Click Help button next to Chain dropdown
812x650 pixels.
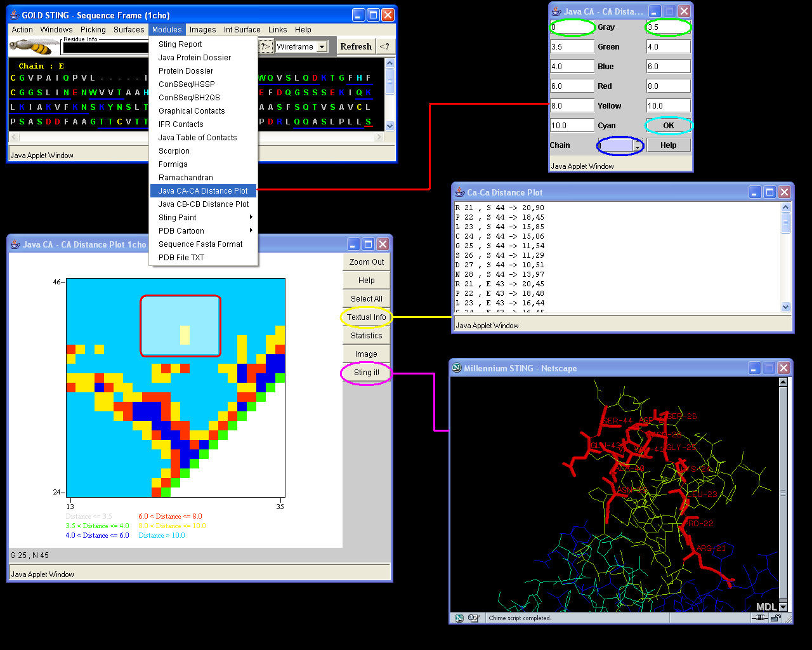pyautogui.click(x=669, y=145)
